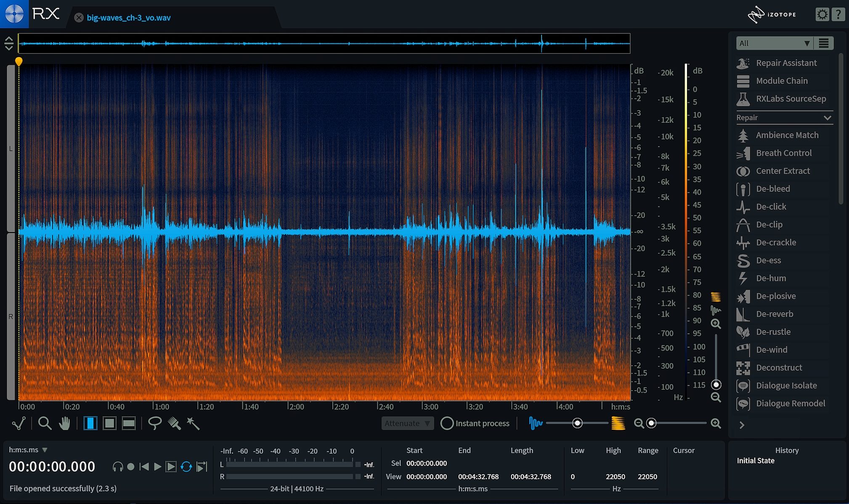Zoom in horizontally on time

point(716,423)
